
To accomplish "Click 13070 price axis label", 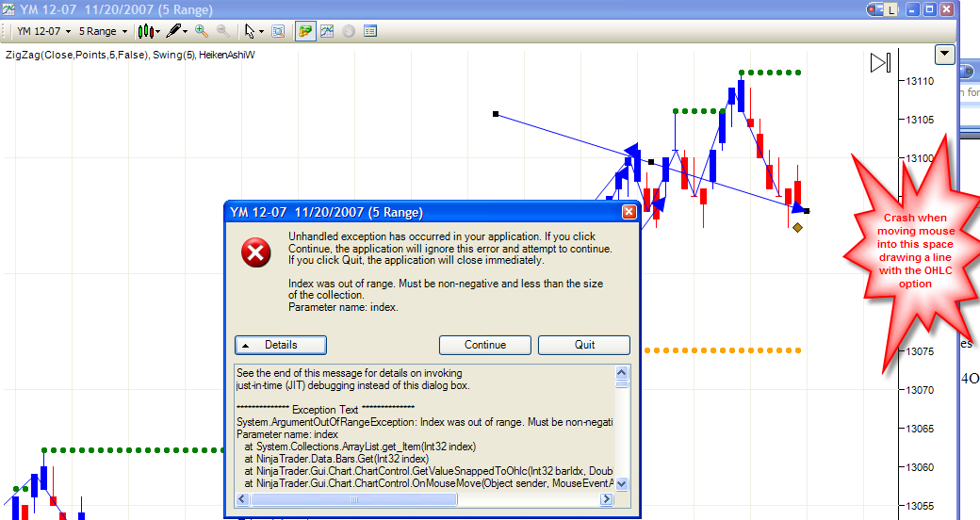I will [x=920, y=391].
